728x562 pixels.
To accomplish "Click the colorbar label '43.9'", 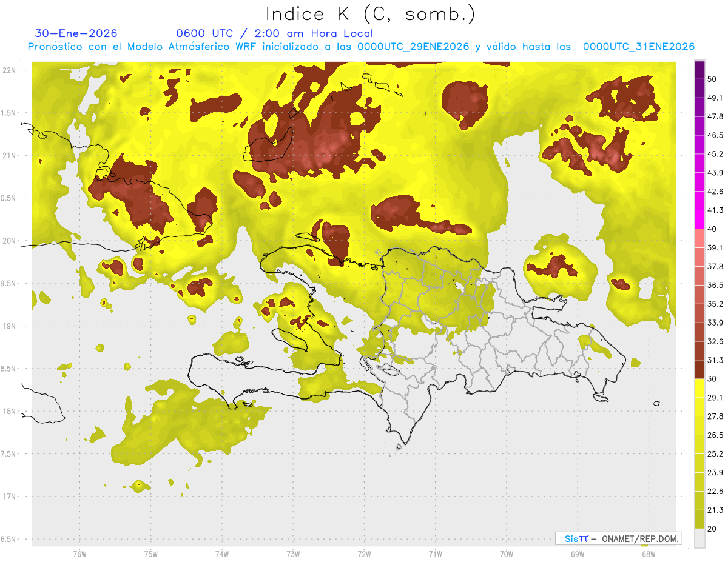I will [x=715, y=173].
